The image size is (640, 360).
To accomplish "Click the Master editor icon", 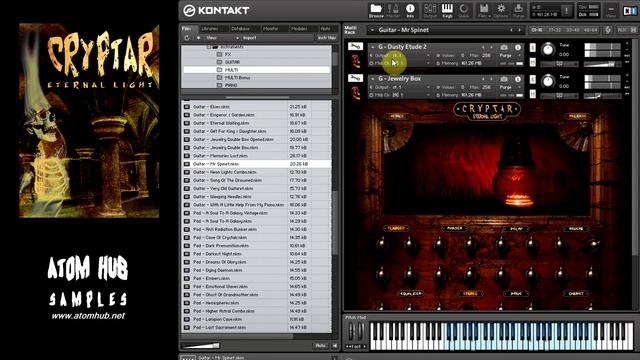I will pos(393,10).
